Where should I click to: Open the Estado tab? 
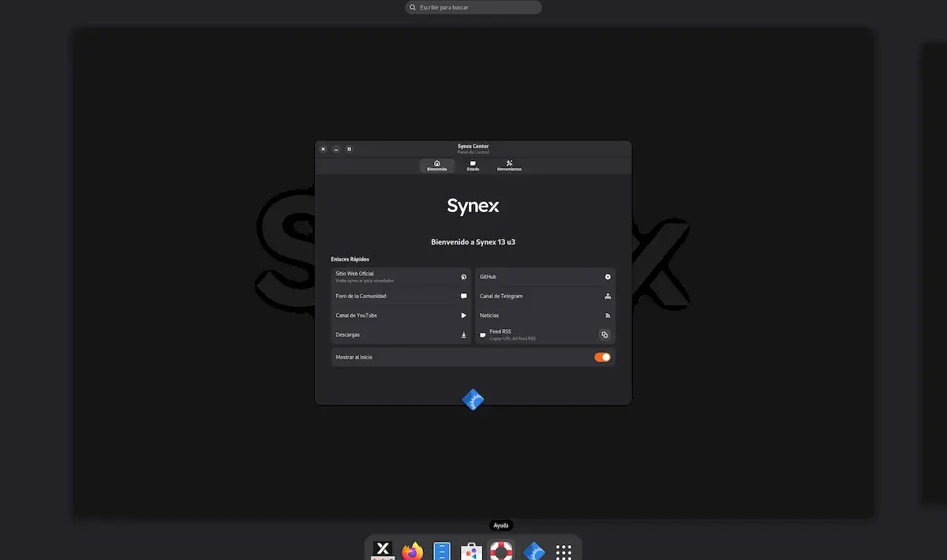tap(473, 166)
